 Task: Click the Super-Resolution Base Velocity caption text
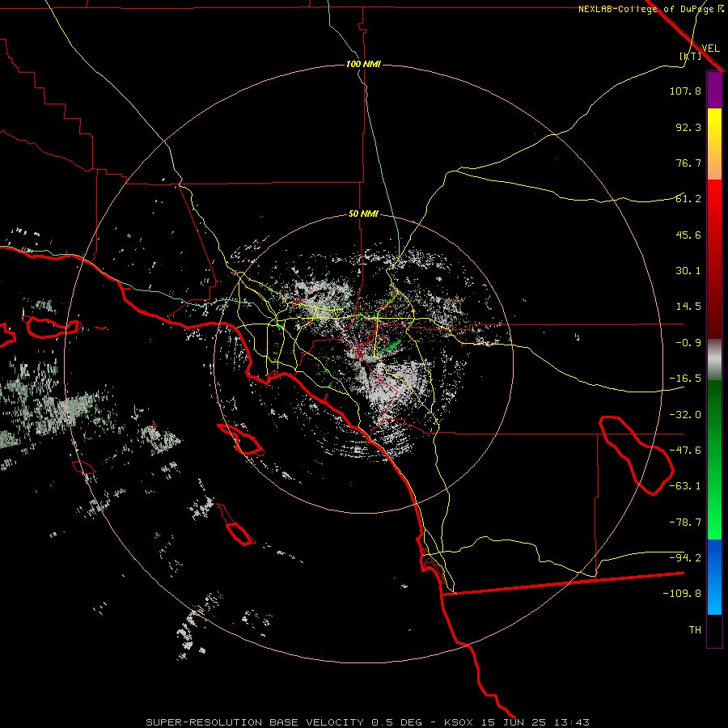tap(367, 722)
